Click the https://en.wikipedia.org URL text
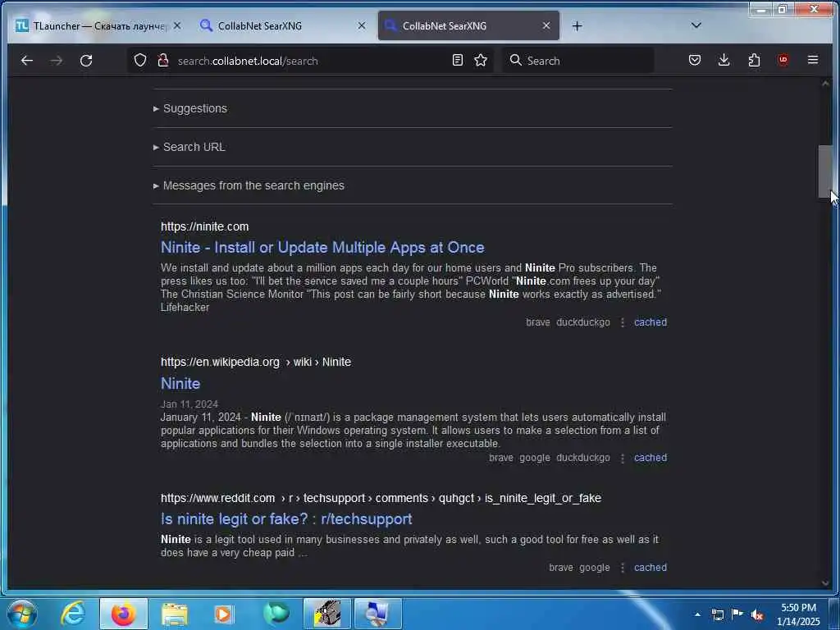Viewport: 840px width, 630px height. (220, 362)
